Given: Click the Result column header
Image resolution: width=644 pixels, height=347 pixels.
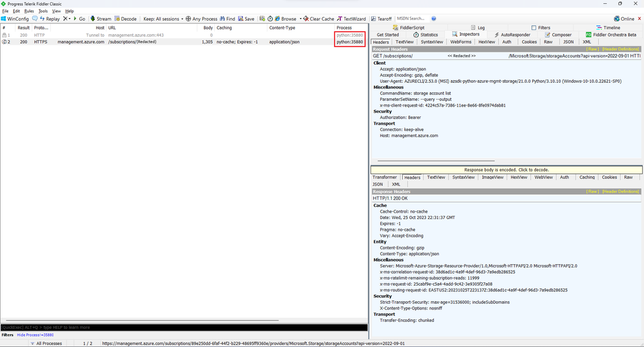Looking at the screenshot, I should [23, 28].
